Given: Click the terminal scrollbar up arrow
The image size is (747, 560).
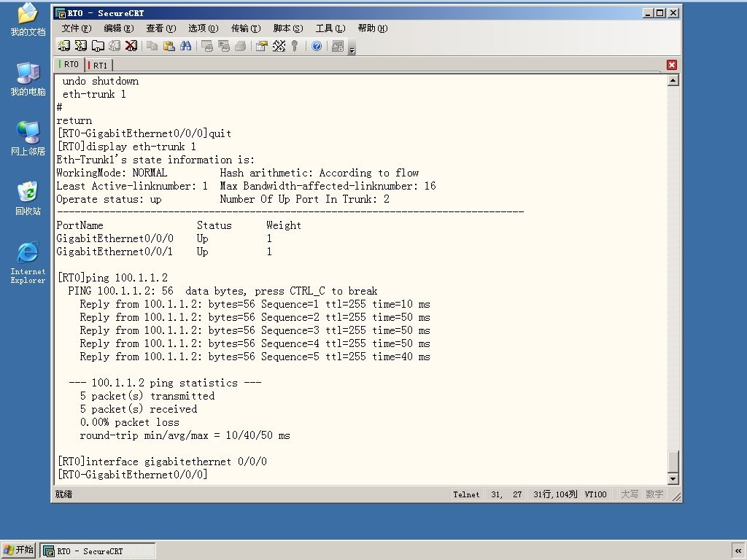Looking at the screenshot, I should point(673,80).
